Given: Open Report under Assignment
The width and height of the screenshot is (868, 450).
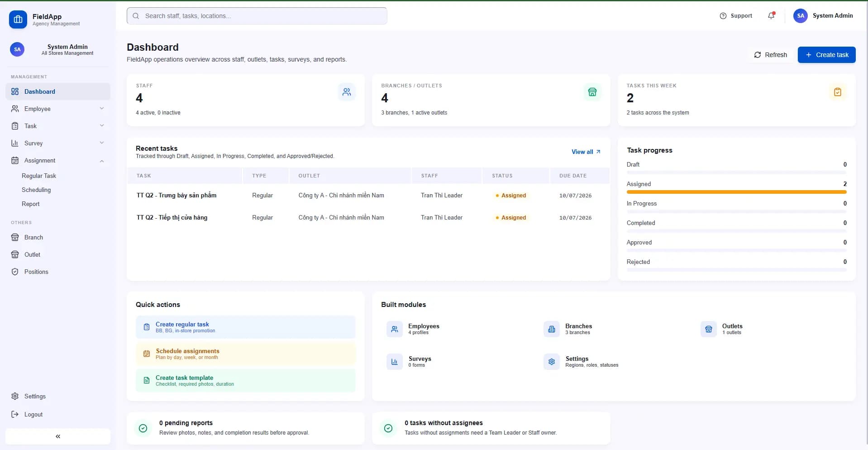Looking at the screenshot, I should click(x=31, y=204).
